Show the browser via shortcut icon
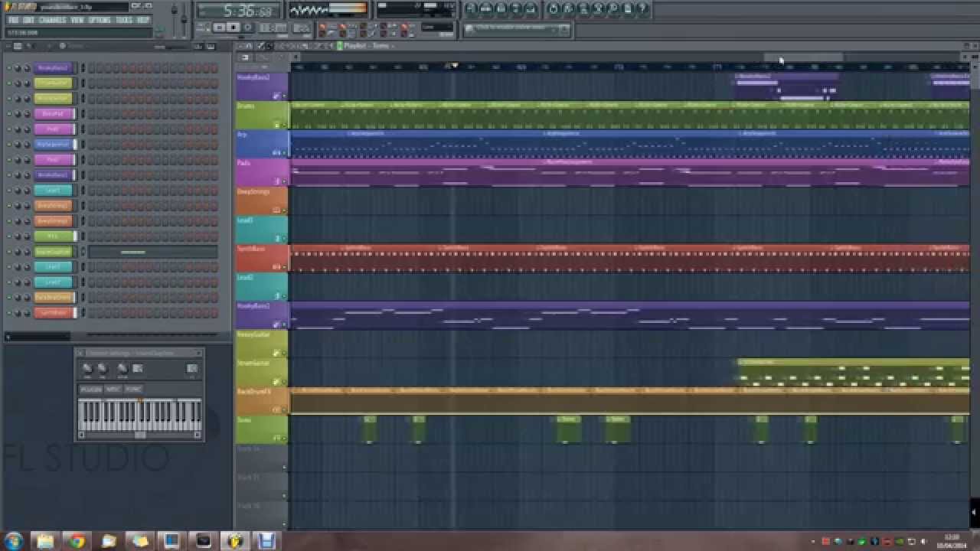 pyautogui.click(x=516, y=9)
